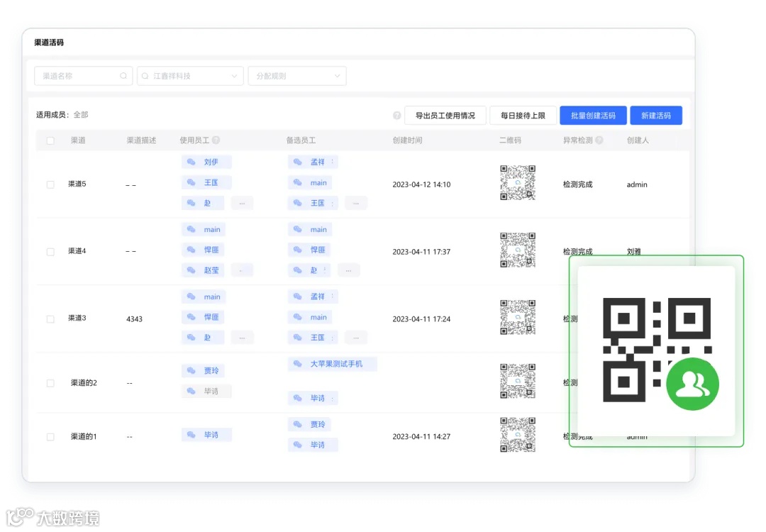Check the checkbox for row 渠道5

click(50, 184)
